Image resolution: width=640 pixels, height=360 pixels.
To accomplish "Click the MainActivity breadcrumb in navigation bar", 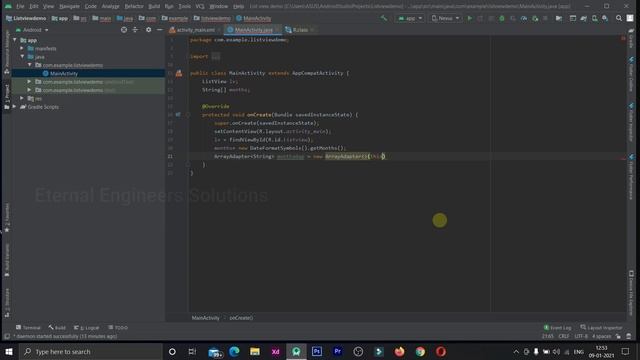I will coord(253,18).
